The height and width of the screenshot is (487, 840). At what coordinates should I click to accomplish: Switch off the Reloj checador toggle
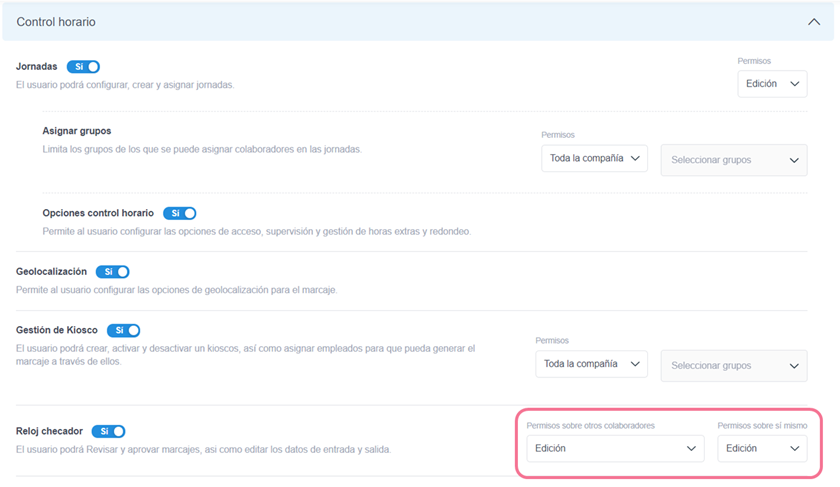(x=108, y=431)
